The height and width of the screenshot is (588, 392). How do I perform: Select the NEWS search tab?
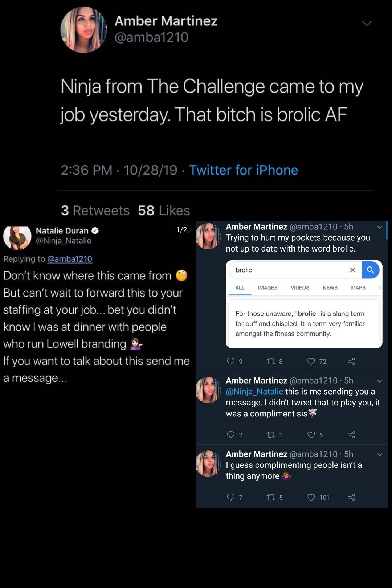tap(330, 288)
